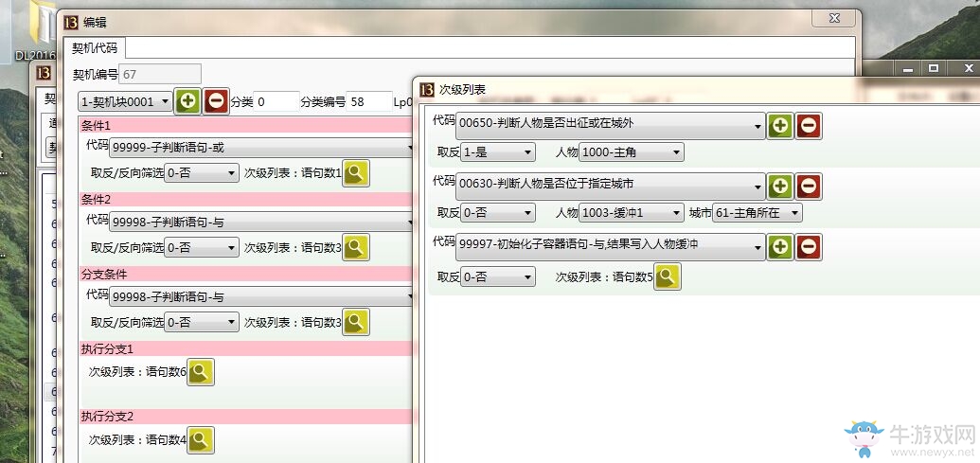Open 执行分支2 次级列表 magnifier (语句数4)
Viewport: 980px width, 463px height.
(201, 440)
